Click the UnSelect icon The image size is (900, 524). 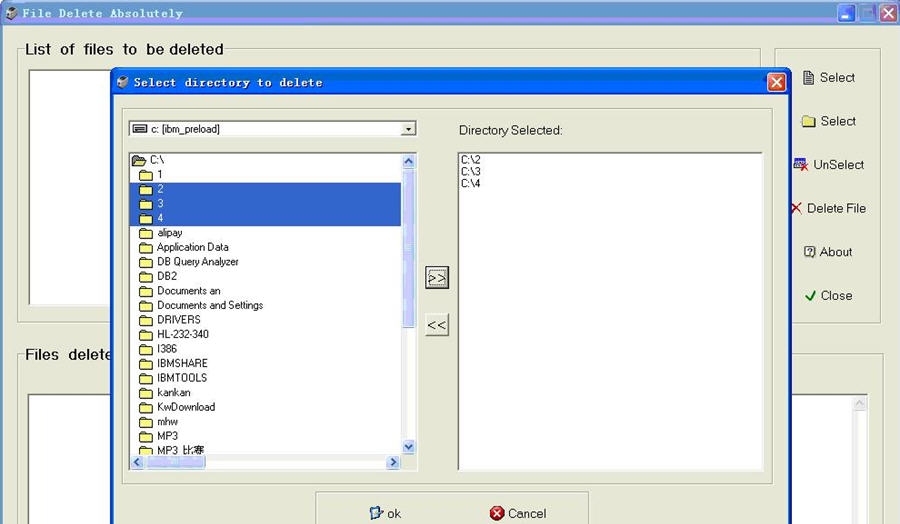[801, 164]
